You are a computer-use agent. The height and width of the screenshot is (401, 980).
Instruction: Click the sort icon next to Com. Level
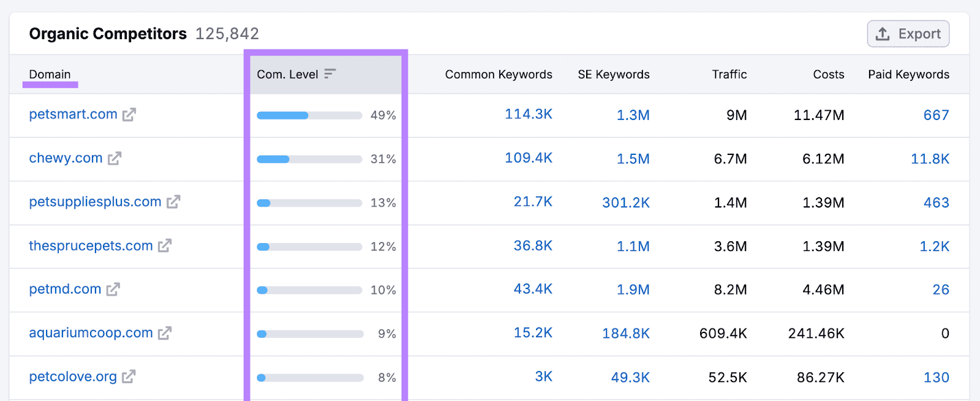tap(330, 74)
